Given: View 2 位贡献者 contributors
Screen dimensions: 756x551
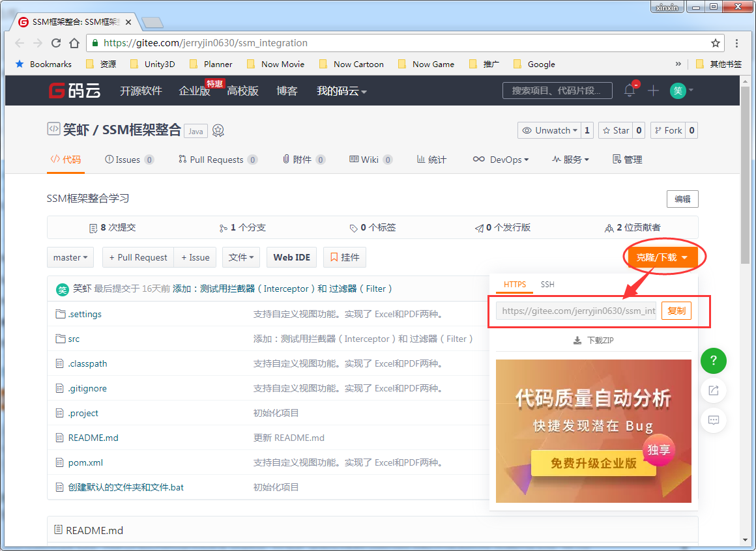Looking at the screenshot, I should tap(633, 227).
